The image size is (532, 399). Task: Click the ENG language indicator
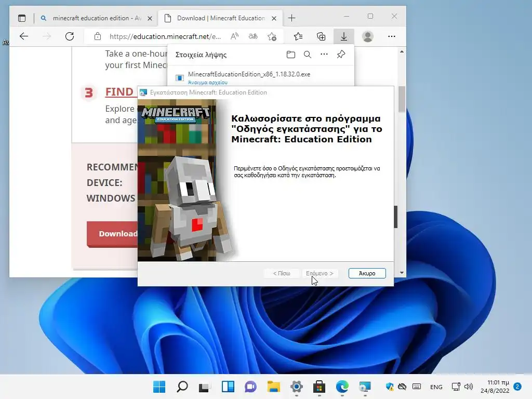click(436, 387)
